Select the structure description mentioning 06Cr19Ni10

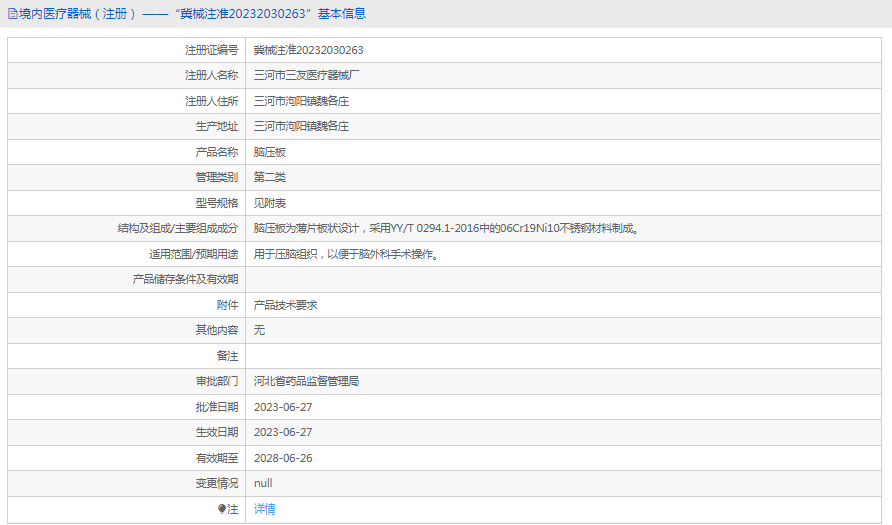447,228
